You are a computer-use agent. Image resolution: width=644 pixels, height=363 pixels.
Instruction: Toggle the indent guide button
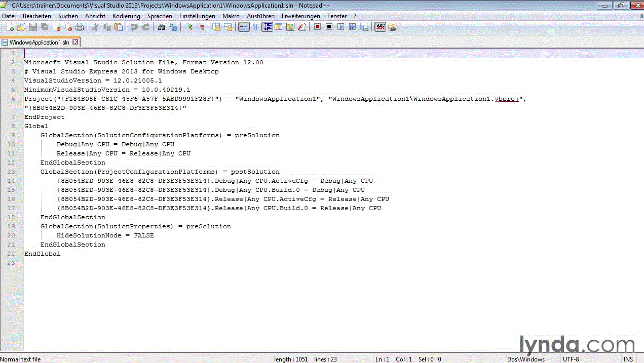(267, 27)
